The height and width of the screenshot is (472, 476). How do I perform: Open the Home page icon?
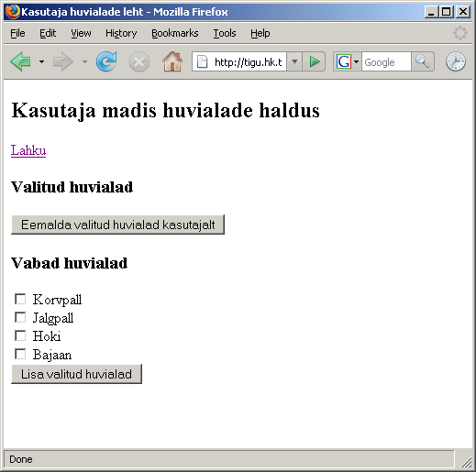(x=172, y=61)
